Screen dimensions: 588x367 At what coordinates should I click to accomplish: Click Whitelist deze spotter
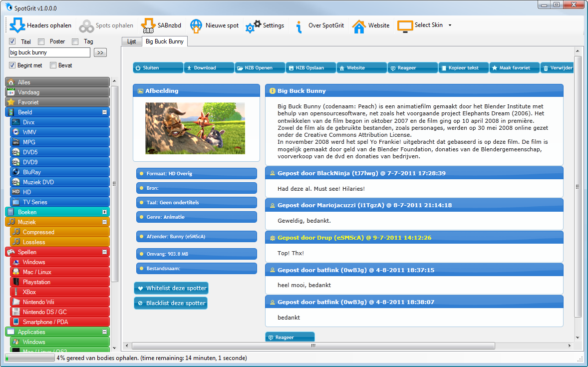(171, 288)
